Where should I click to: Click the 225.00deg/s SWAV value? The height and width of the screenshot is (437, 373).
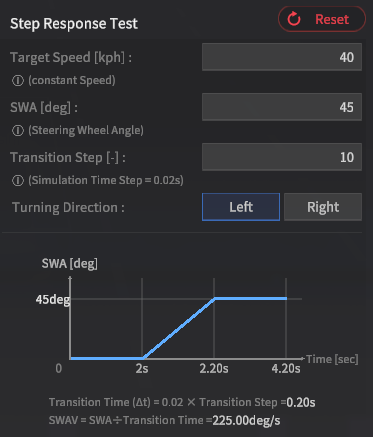point(246,420)
